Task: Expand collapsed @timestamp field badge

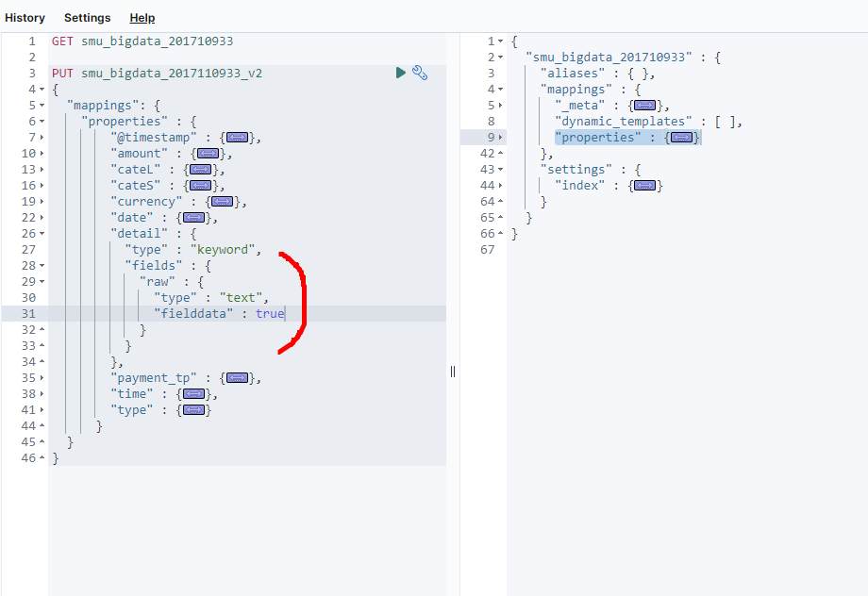Action: [238, 138]
